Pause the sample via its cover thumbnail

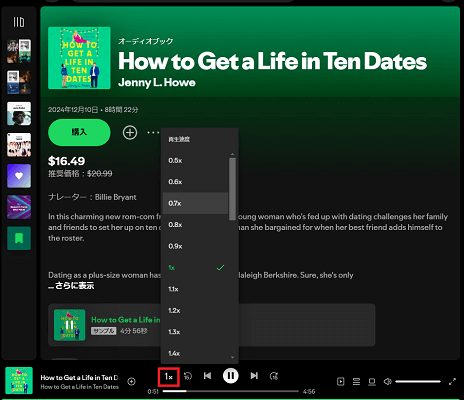point(69,325)
